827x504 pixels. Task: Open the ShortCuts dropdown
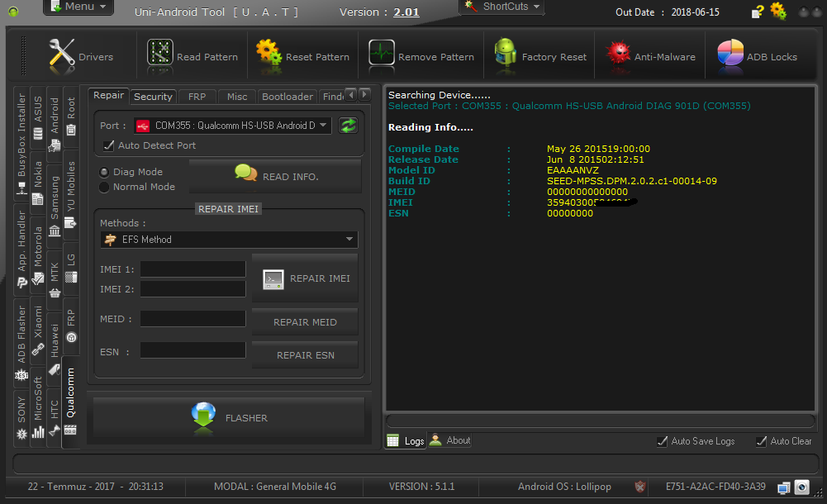tap(502, 7)
